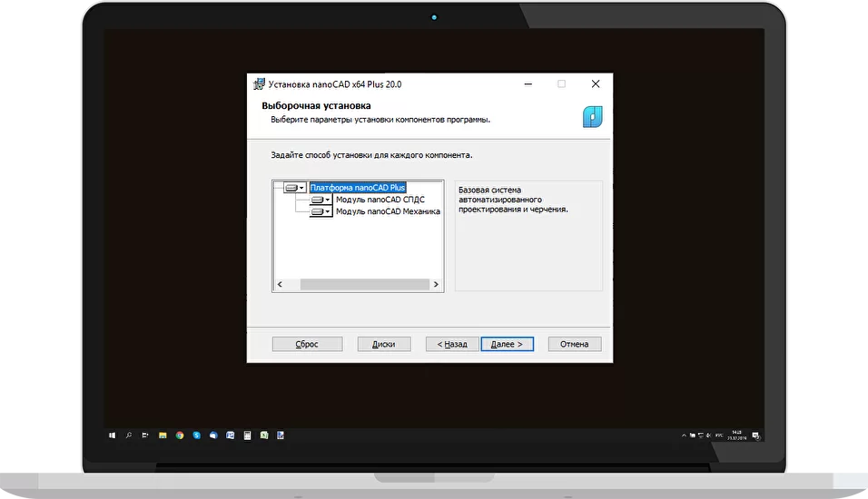The width and height of the screenshot is (868, 499).
Task: Continue with the Далее button
Action: coord(507,344)
